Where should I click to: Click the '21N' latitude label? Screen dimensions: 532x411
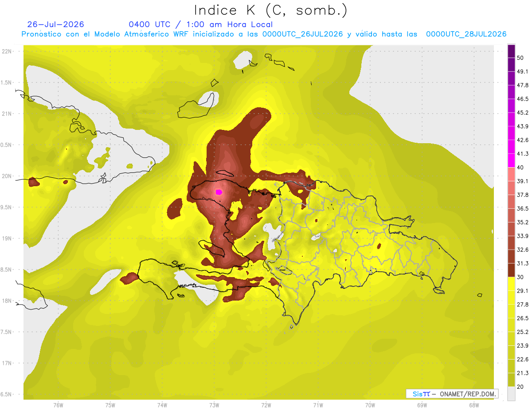coord(7,114)
